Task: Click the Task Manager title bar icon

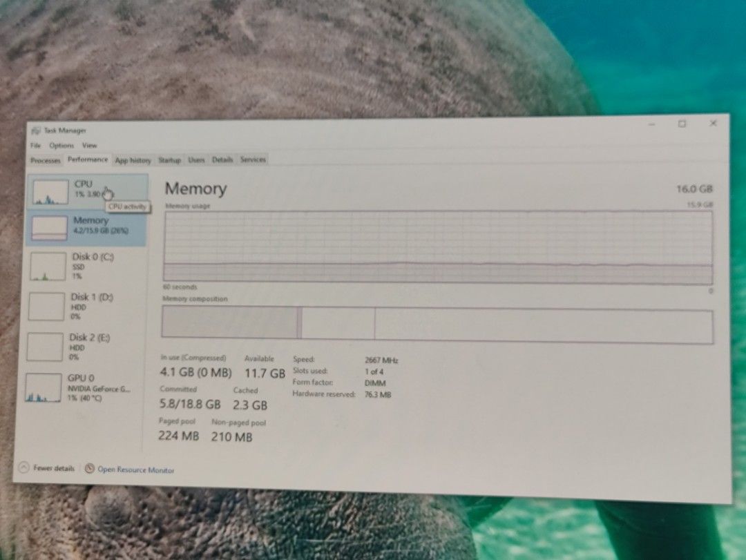Action: pos(35,130)
